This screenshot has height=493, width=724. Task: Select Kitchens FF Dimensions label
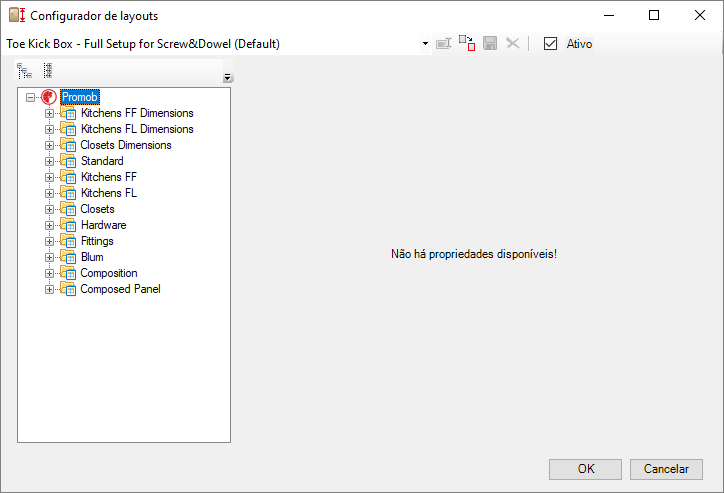pos(137,113)
